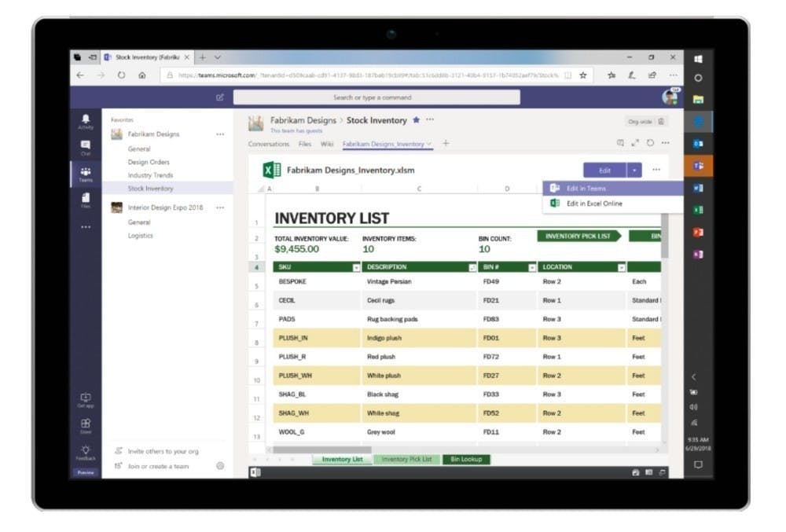Click the compose new chat icon
This screenshot has height=532, width=786.
(x=220, y=97)
